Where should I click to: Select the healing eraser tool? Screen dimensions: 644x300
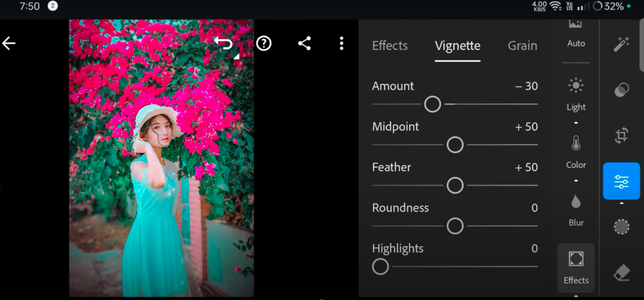(x=621, y=273)
